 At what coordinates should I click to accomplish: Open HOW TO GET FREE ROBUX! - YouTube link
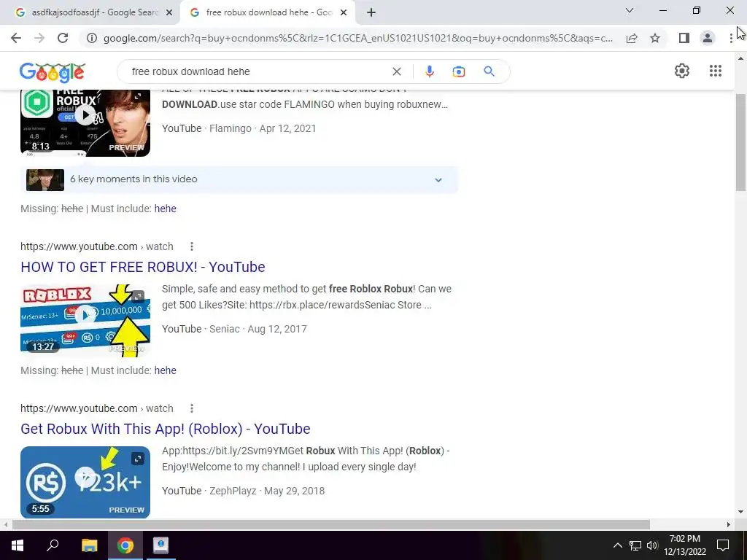pos(143,267)
